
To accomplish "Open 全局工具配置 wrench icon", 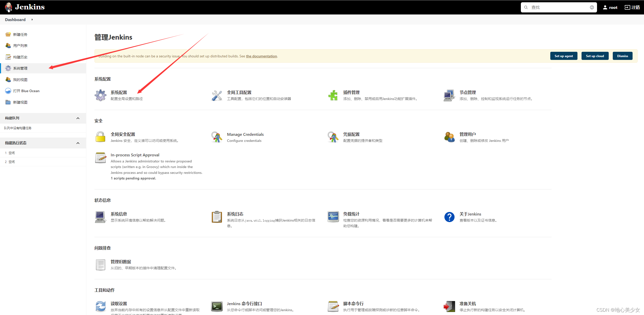I will click(217, 95).
